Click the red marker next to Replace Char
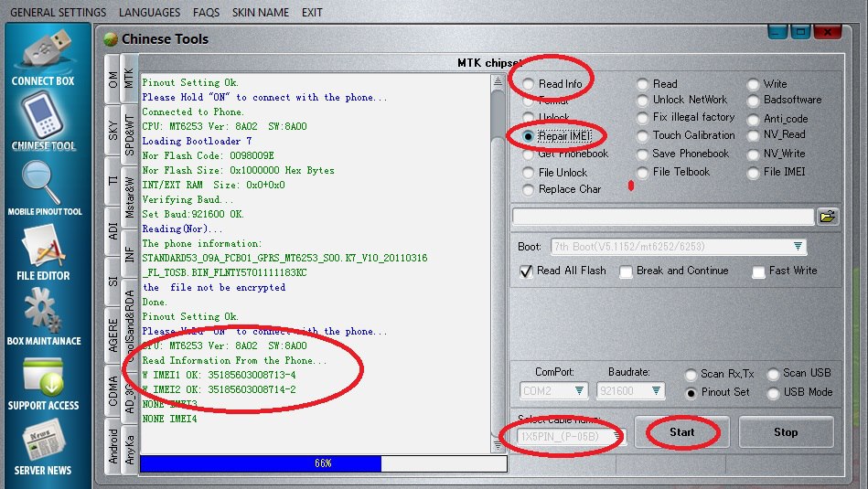The image size is (868, 489). click(630, 186)
